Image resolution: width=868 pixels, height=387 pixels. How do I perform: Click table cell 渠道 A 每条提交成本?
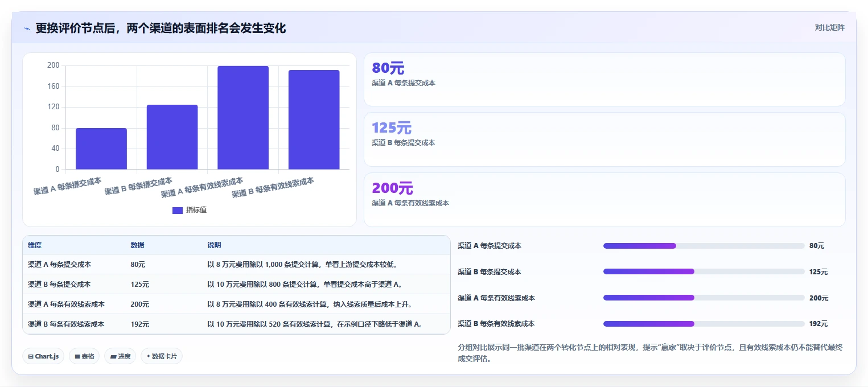(59, 265)
